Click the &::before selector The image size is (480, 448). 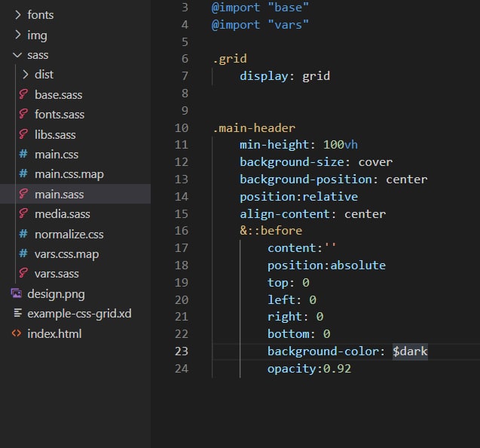tap(271, 231)
